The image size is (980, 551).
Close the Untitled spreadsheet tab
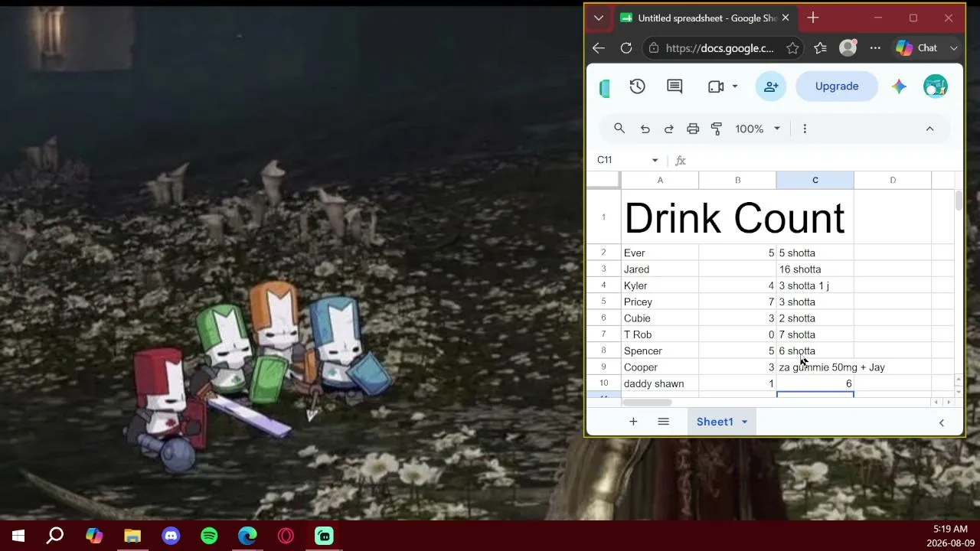point(786,18)
